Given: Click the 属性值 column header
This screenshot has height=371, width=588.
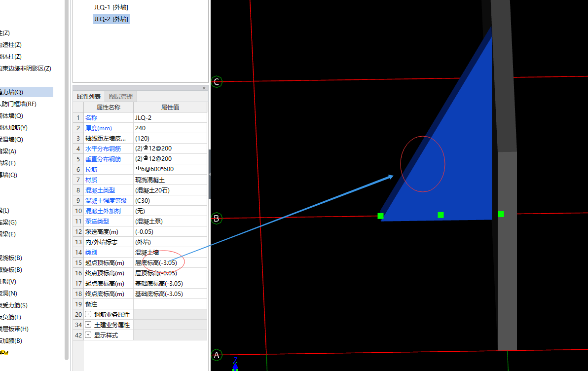Looking at the screenshot, I should 170,107.
